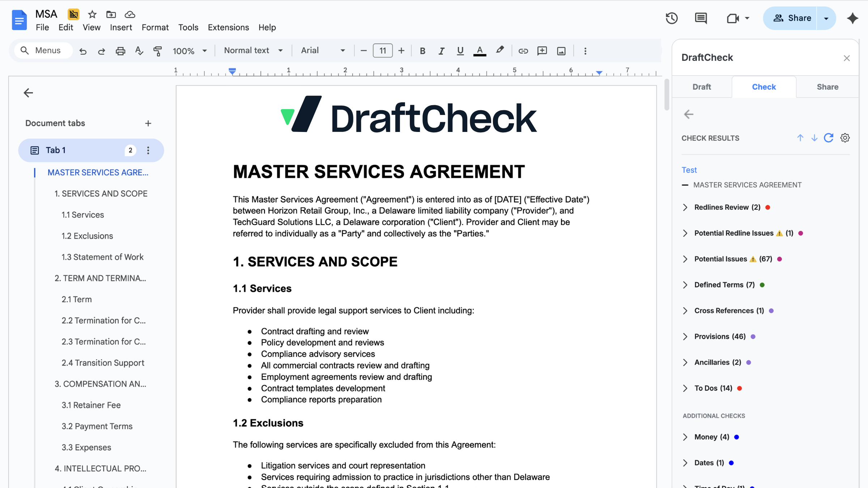Open the Extensions menu
Image resolution: width=868 pixels, height=488 pixels.
[228, 27]
